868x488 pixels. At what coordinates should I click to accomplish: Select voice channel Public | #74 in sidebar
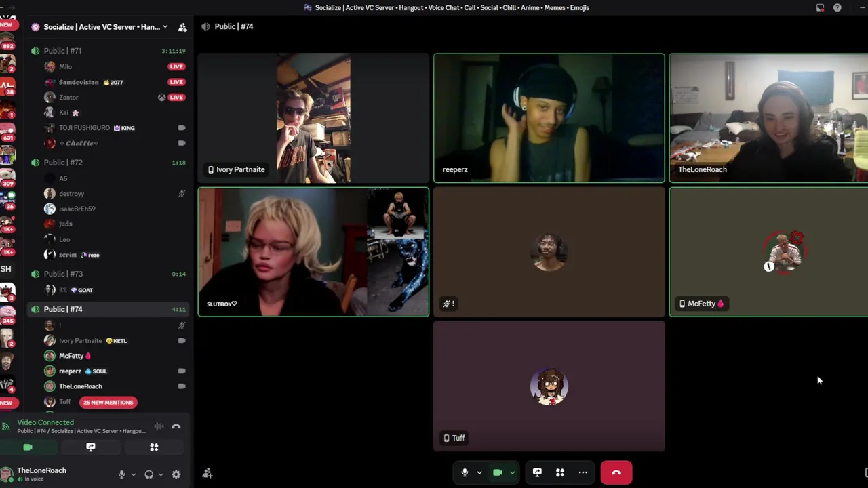[x=108, y=309]
